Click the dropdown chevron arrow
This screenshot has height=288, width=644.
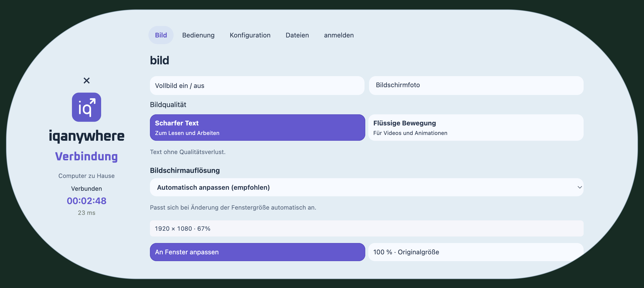580,187
